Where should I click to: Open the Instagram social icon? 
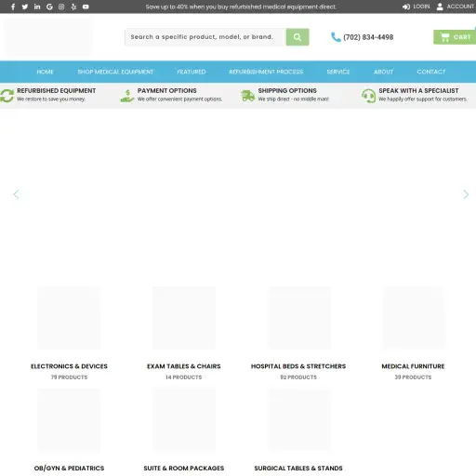61,7
